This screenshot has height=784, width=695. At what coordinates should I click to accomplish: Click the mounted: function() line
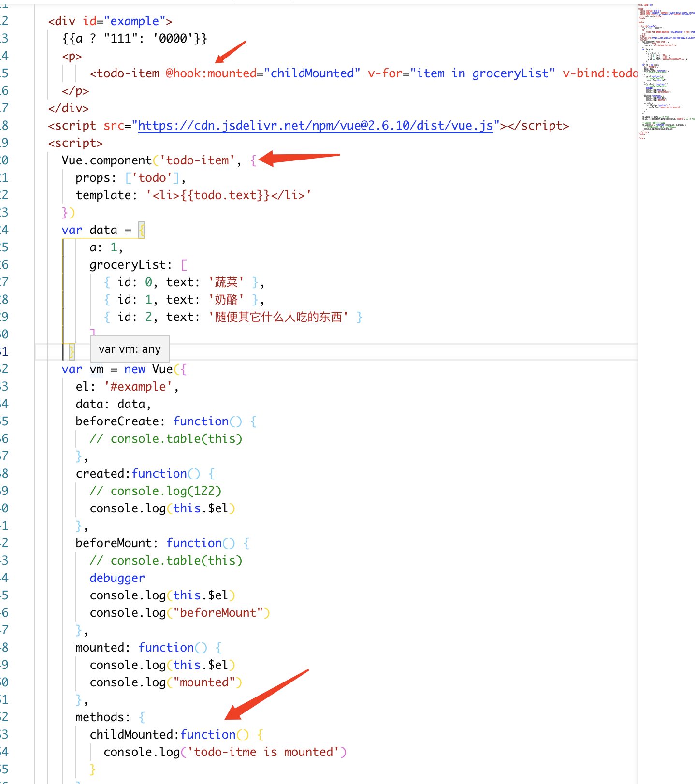coord(149,648)
